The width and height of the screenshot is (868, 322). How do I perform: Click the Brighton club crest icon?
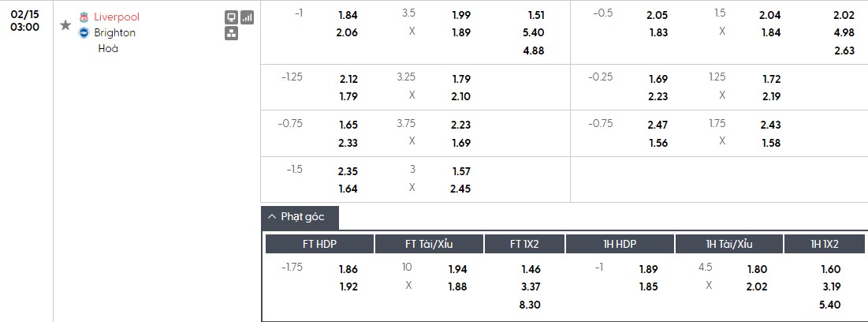click(x=84, y=32)
